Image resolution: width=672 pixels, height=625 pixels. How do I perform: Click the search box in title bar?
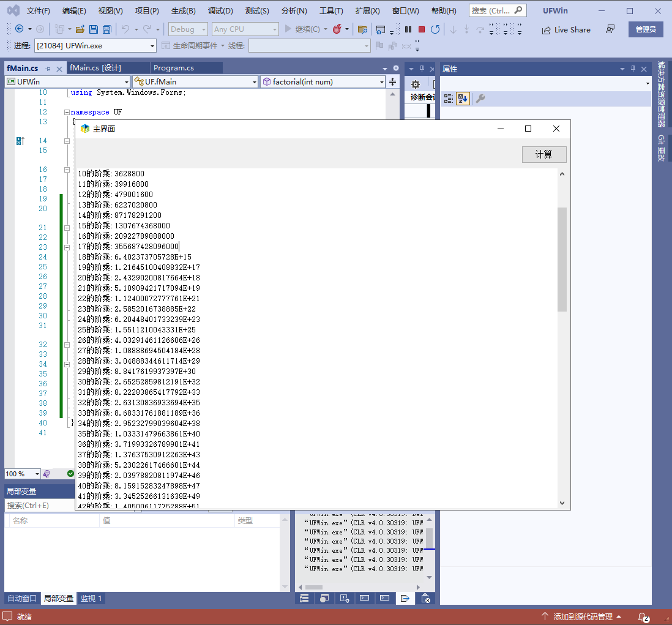(x=498, y=11)
